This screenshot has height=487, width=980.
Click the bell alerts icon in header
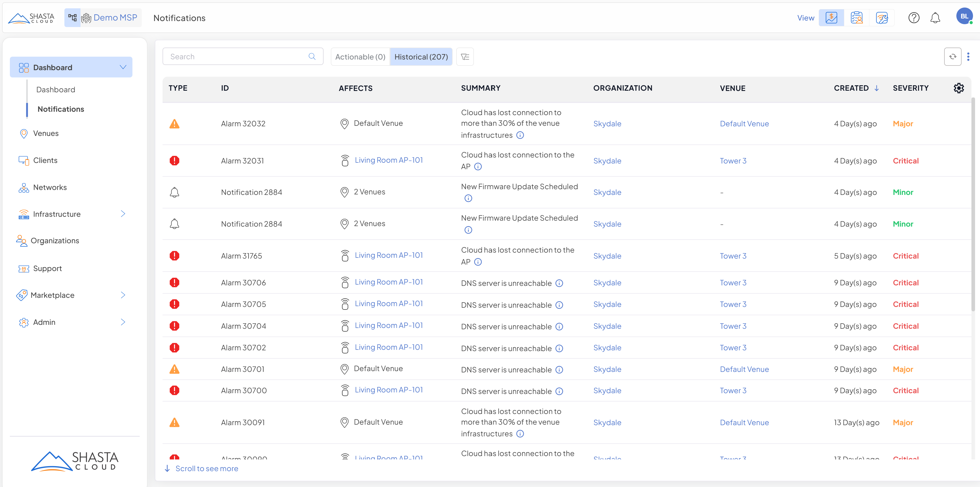(x=935, y=18)
